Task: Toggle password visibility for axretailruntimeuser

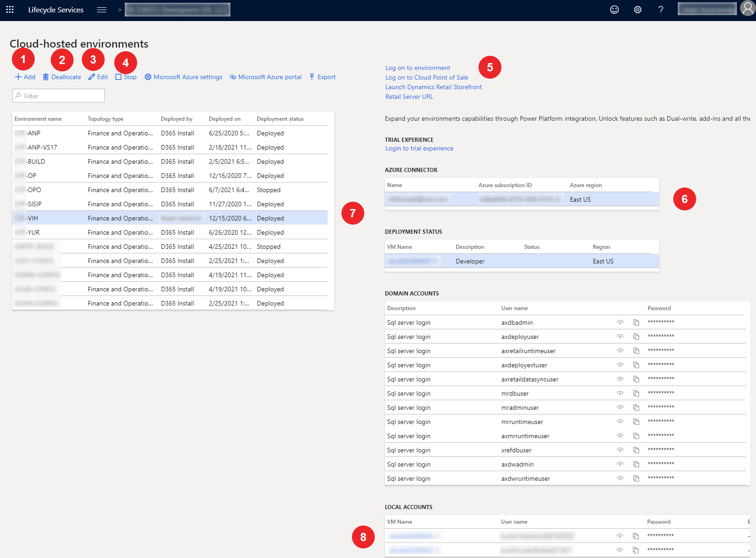Action: click(x=620, y=351)
